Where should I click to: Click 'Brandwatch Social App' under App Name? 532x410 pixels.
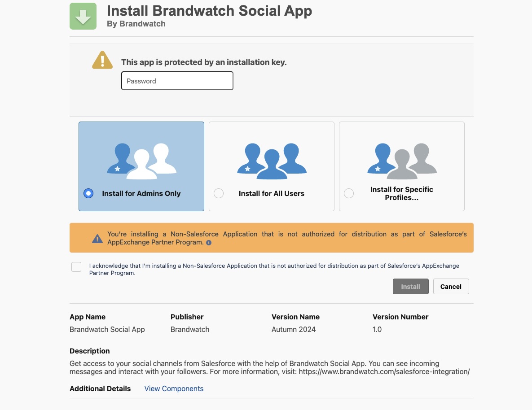coord(107,329)
